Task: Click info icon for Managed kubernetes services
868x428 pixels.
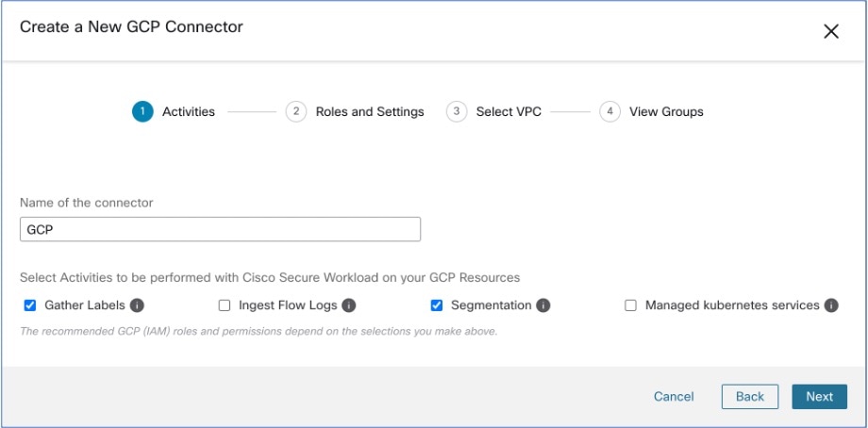Action: click(831, 305)
